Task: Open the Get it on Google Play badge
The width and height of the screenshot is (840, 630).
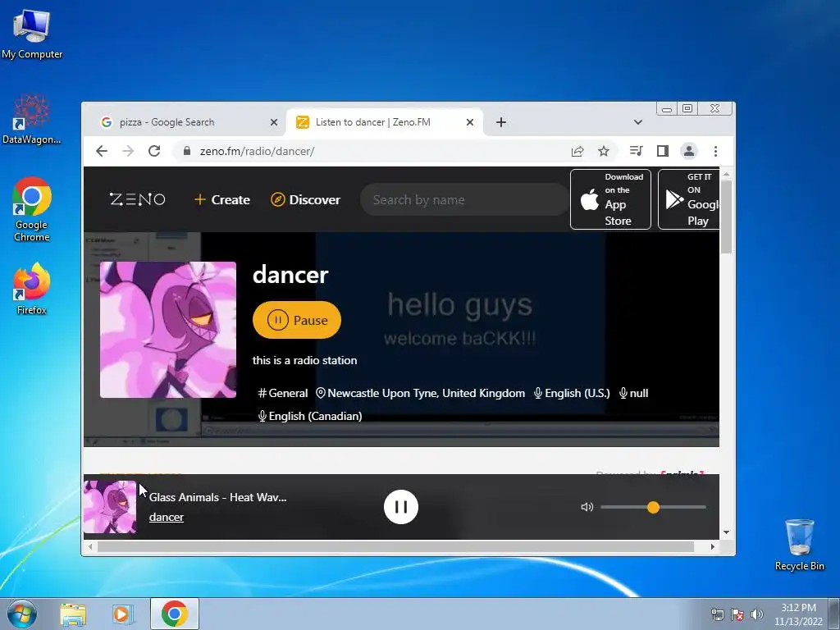Action: click(689, 199)
